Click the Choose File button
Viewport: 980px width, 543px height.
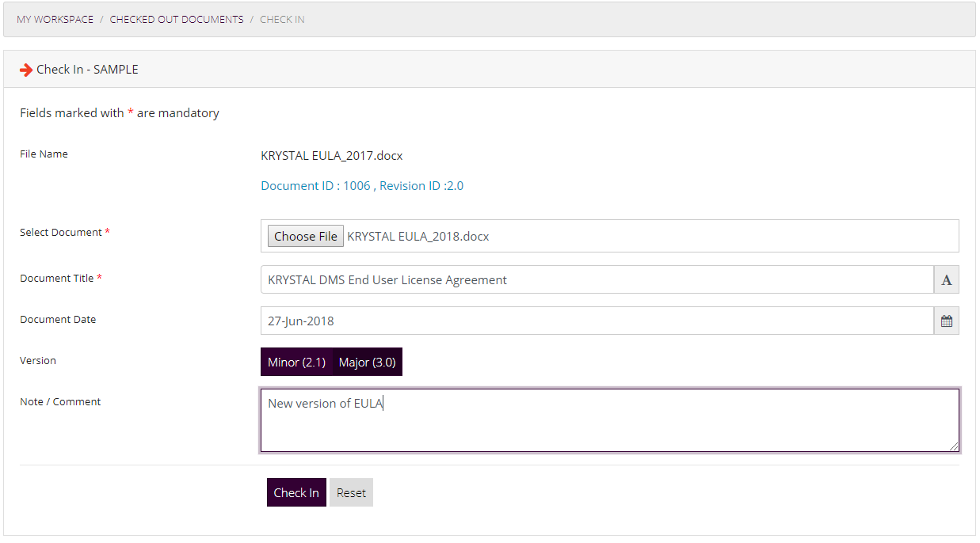(306, 236)
